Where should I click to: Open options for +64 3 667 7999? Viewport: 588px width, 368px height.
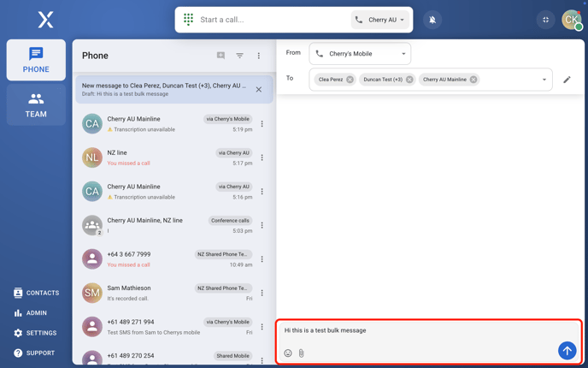(262, 259)
